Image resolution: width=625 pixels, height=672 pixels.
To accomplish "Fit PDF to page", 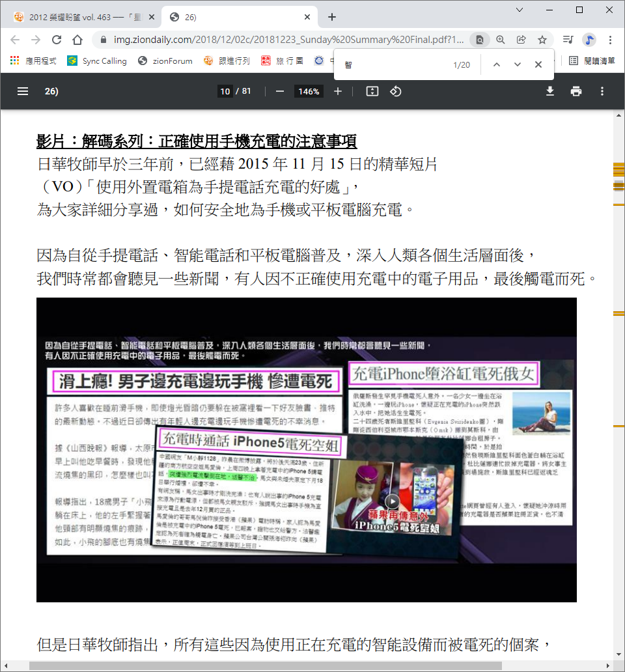I will click(x=372, y=91).
